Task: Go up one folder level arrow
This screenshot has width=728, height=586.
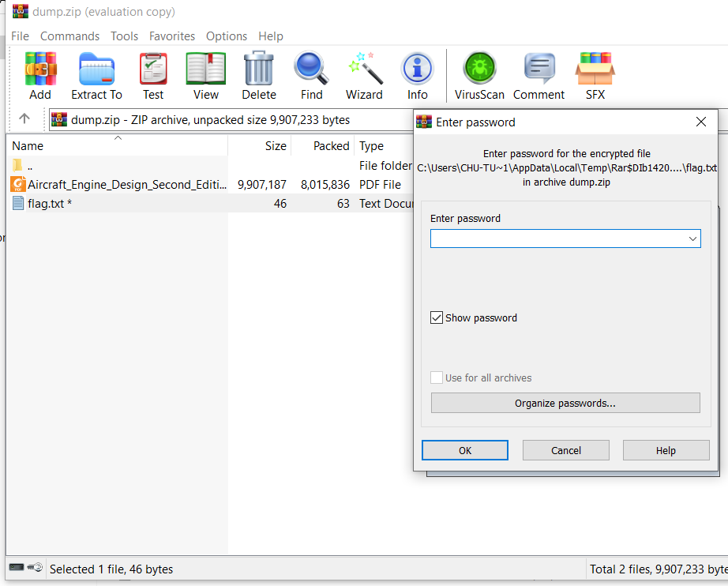Action: point(24,119)
